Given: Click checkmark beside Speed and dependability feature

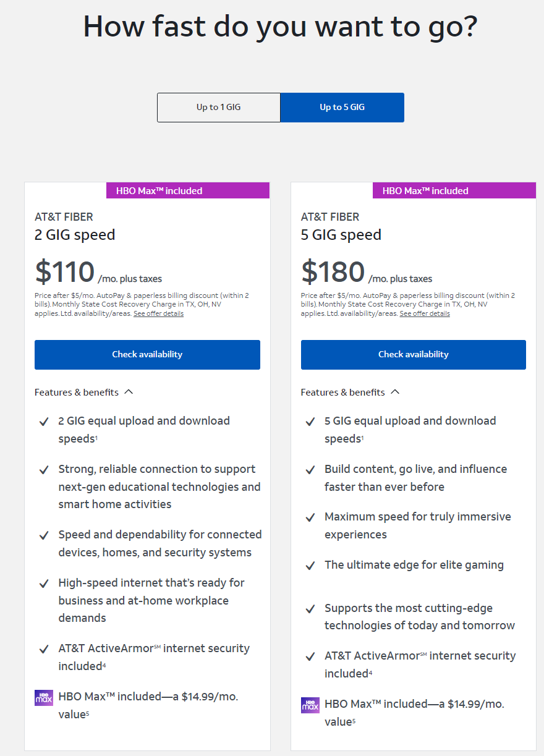Looking at the screenshot, I should pyautogui.click(x=44, y=535).
